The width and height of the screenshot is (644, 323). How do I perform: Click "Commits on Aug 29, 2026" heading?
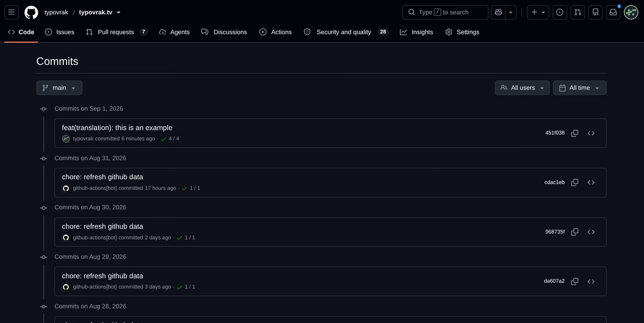click(x=90, y=257)
